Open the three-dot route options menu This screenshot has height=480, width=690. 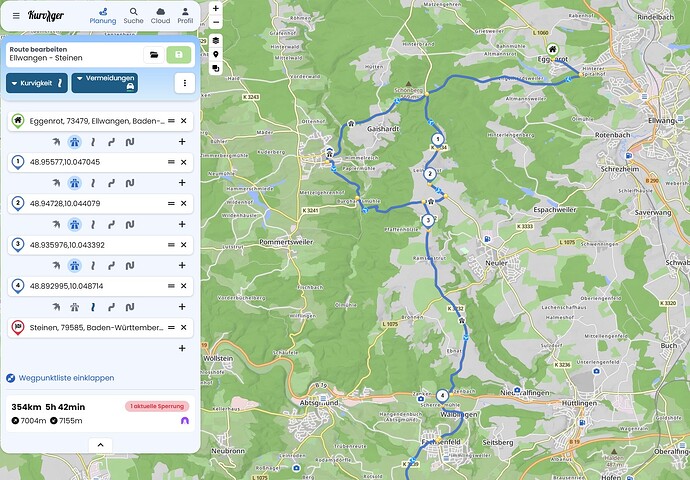click(185, 83)
